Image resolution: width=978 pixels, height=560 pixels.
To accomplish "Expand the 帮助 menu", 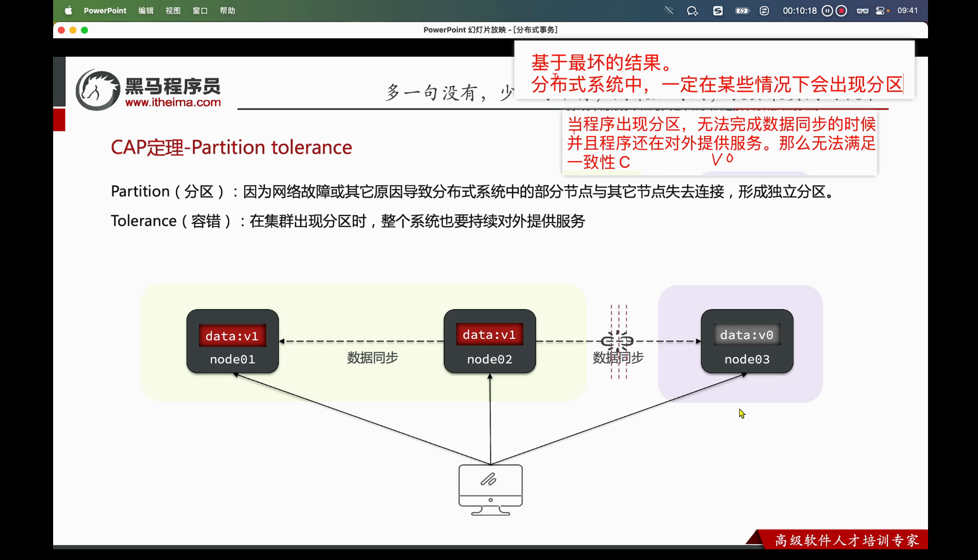I will pos(227,11).
